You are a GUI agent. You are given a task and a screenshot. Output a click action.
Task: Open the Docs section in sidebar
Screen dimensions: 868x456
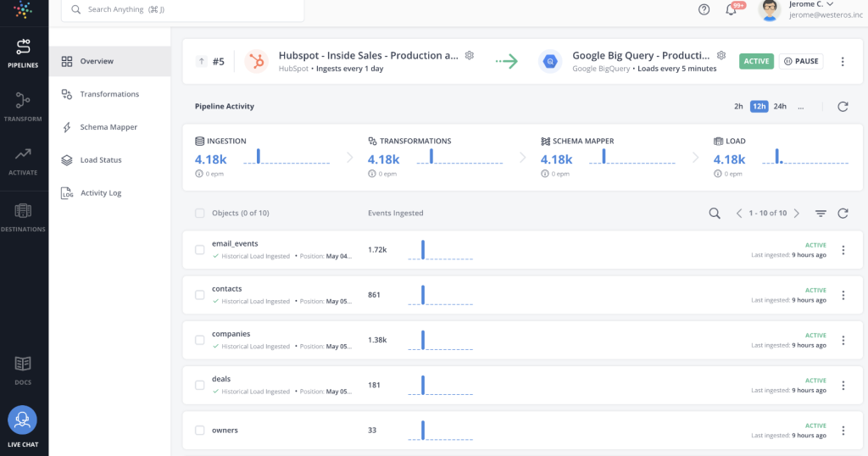(x=23, y=370)
